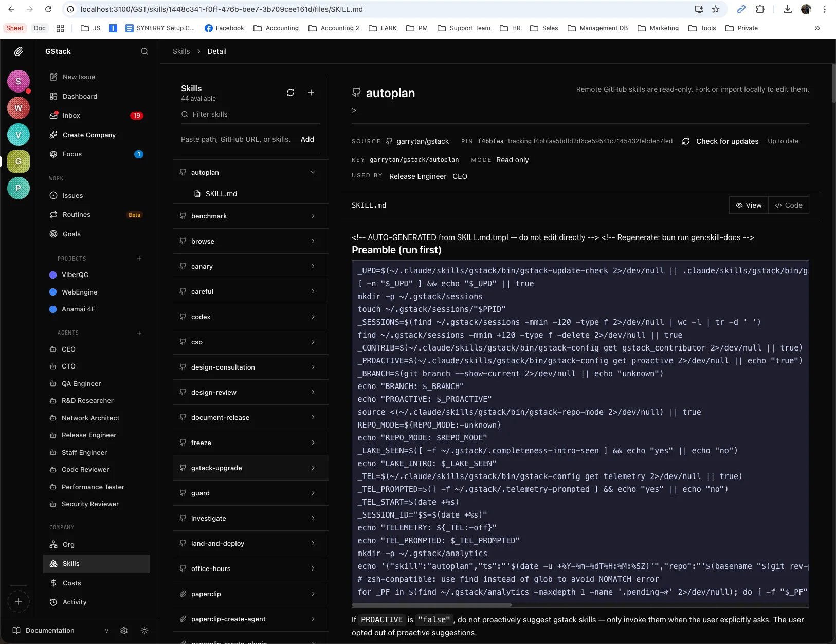The width and height of the screenshot is (836, 644).
Task: Collapse the autoplan skill entry
Action: click(x=313, y=172)
